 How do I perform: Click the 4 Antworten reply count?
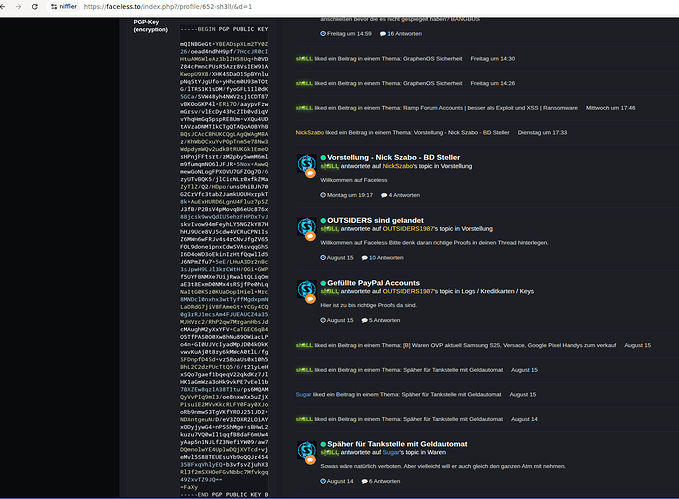400,195
